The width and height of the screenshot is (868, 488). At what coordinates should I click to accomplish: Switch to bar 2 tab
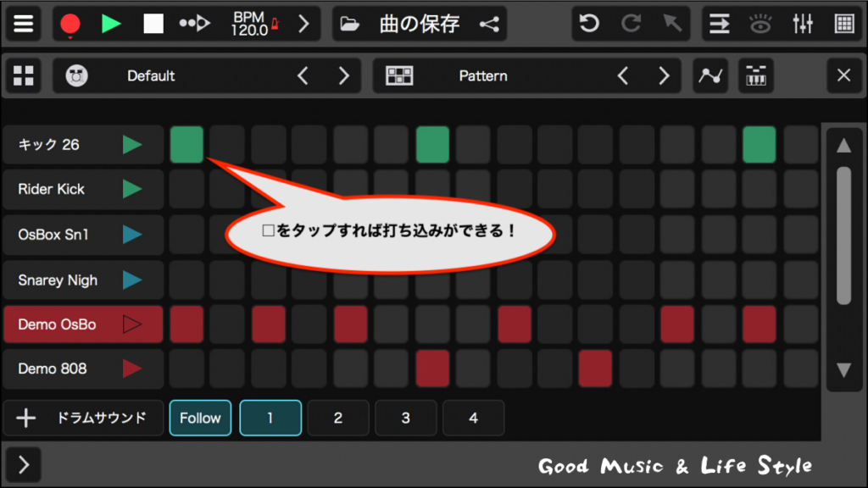click(x=338, y=418)
